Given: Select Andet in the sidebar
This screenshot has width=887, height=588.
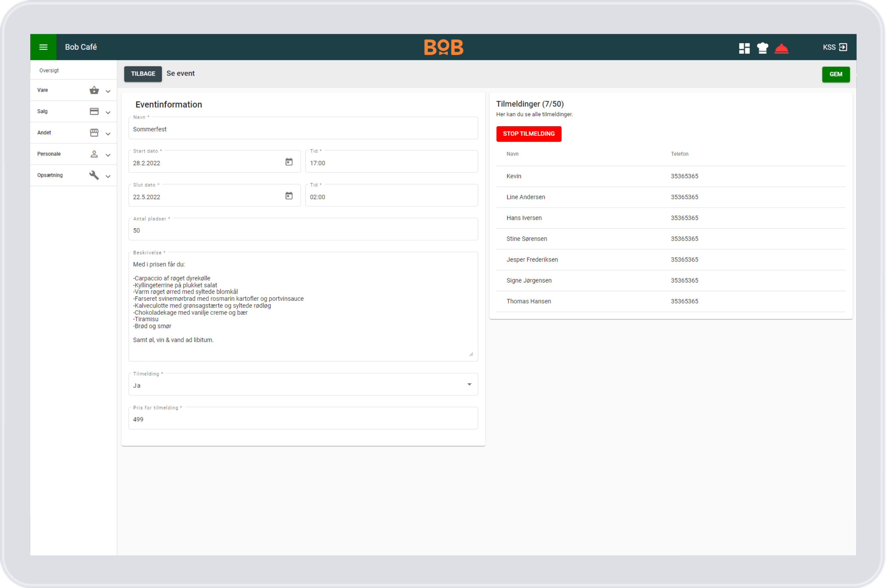Looking at the screenshot, I should (74, 133).
